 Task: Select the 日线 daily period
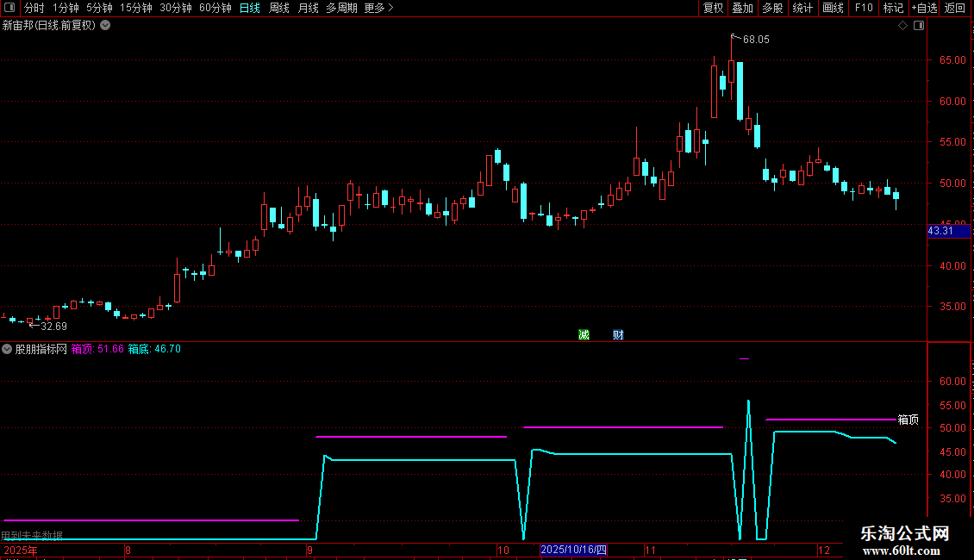pyautogui.click(x=250, y=8)
